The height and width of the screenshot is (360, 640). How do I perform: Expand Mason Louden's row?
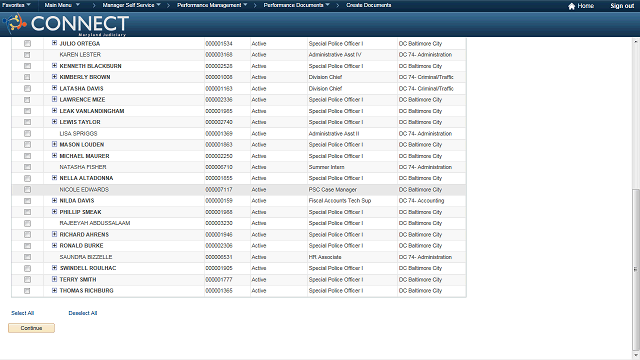coord(54,144)
